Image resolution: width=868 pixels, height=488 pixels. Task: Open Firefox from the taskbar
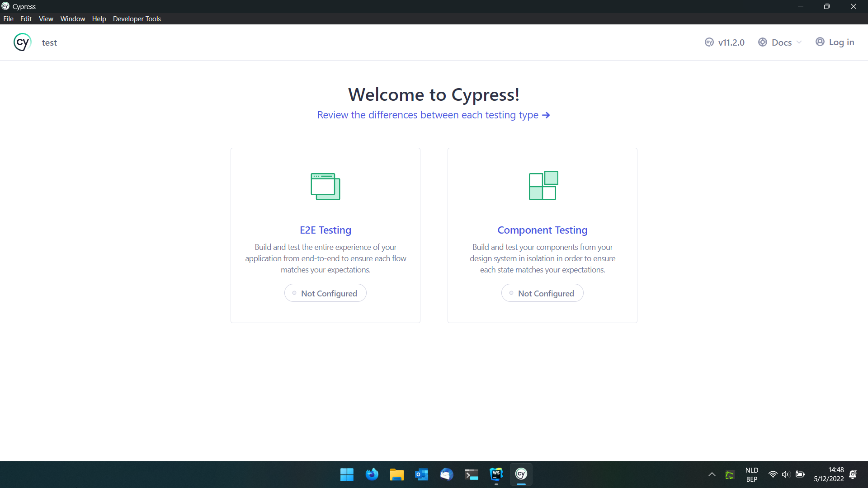(372, 474)
